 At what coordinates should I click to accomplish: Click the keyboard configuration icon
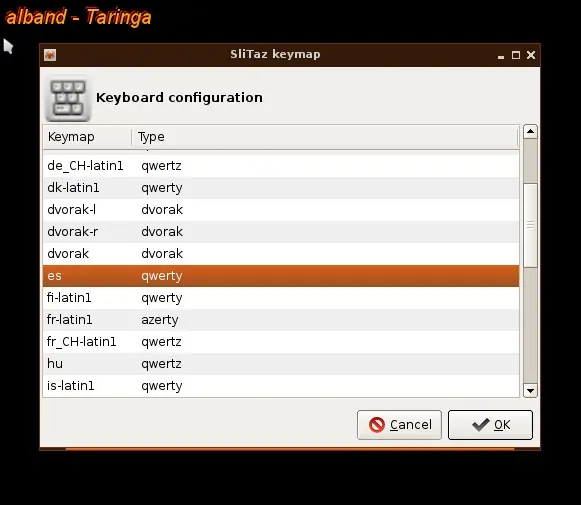point(68,99)
